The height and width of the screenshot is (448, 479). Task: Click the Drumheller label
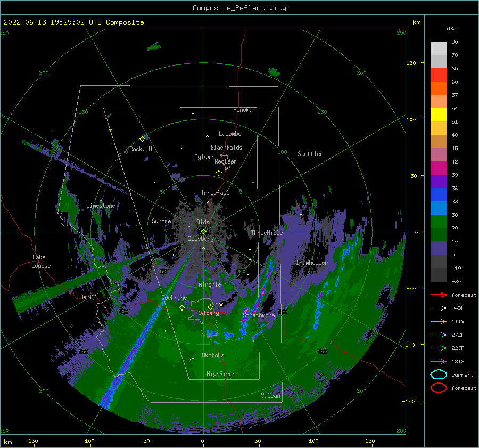(x=311, y=263)
